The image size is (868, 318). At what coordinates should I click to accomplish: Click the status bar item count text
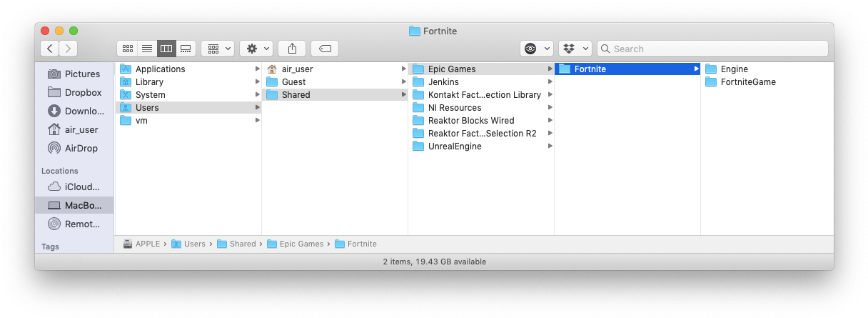(434, 262)
